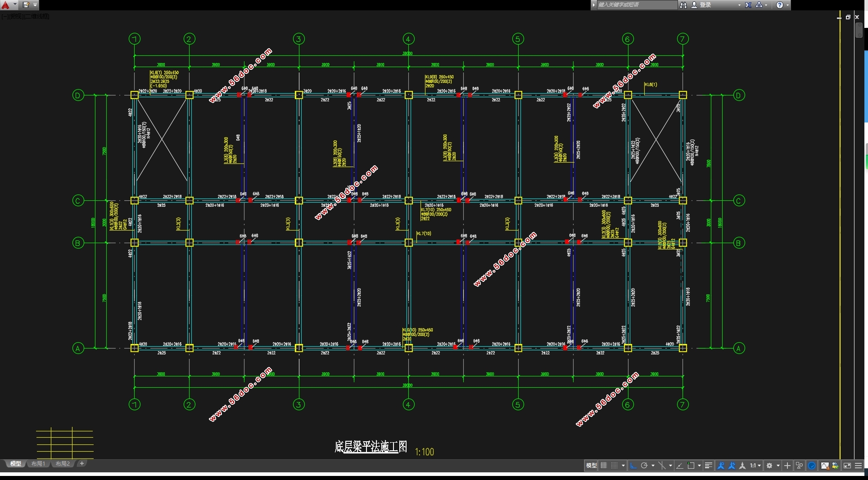Expand the workspace switching dropdown arrow
Screen dimensions: 868x480
pos(778,466)
